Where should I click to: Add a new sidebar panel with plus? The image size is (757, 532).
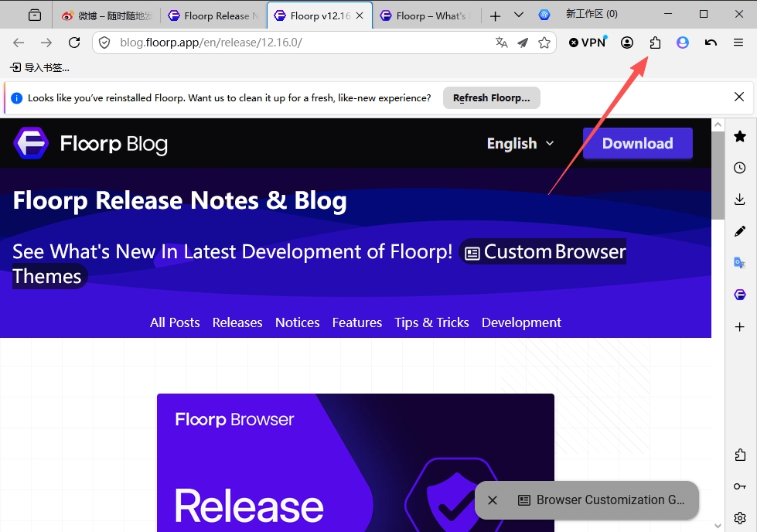(x=740, y=327)
